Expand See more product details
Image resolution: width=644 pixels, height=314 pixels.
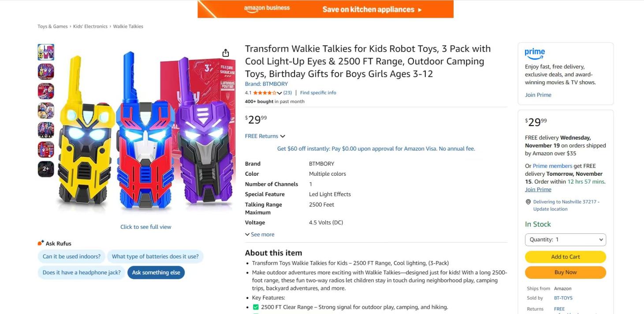260,234
